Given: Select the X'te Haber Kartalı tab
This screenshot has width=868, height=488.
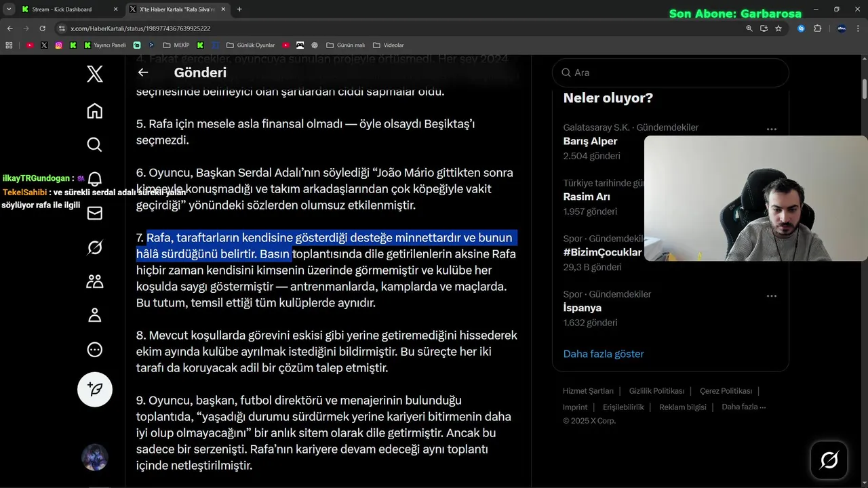Looking at the screenshot, I should coord(176,9).
